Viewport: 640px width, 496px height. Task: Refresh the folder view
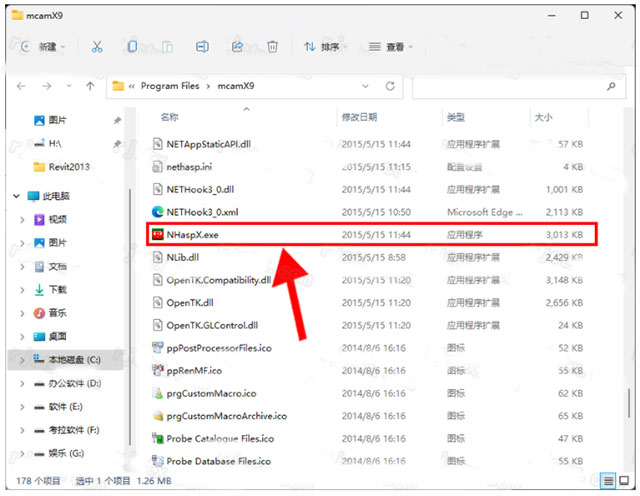[x=390, y=86]
